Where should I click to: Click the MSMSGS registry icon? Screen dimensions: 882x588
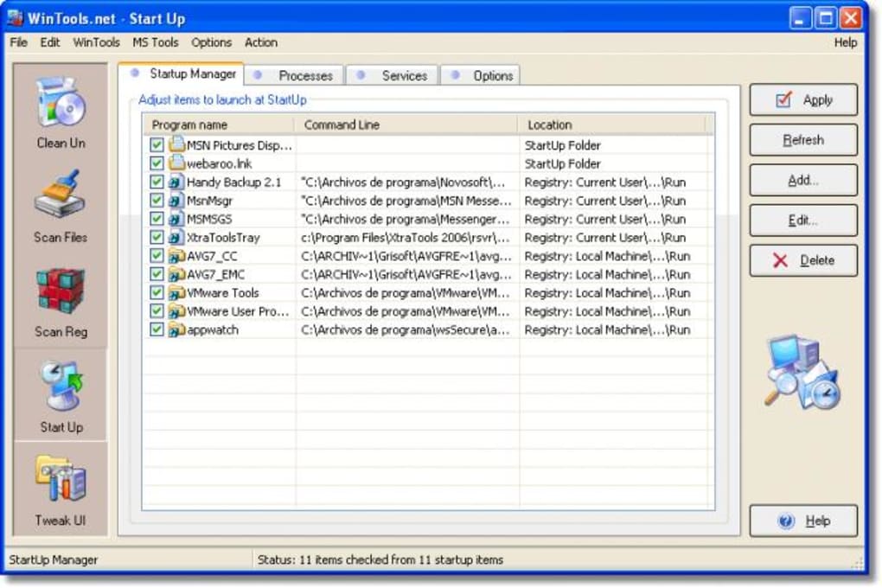[176, 219]
